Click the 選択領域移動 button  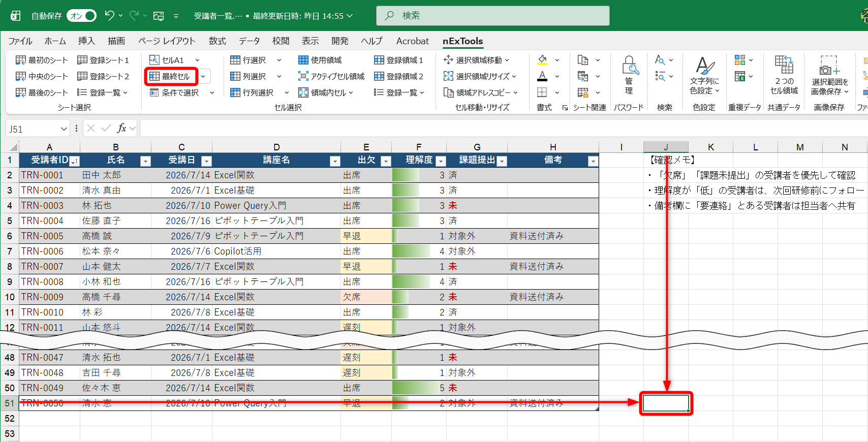point(476,60)
